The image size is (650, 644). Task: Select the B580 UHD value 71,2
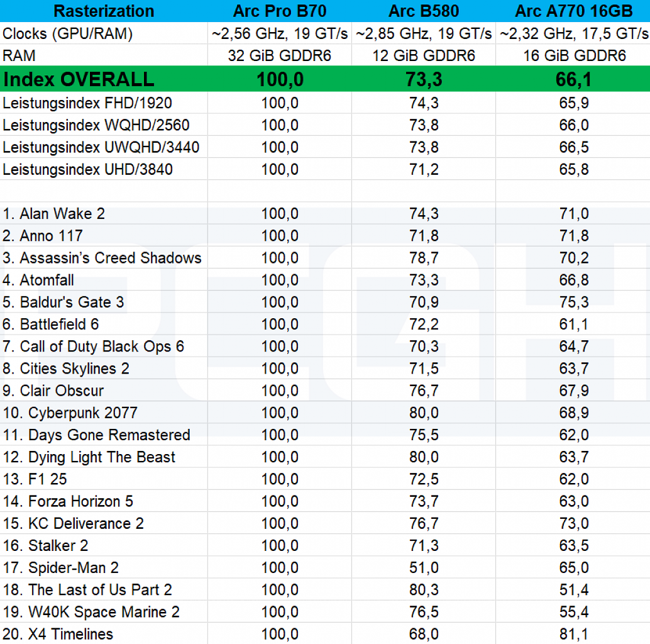point(424,169)
